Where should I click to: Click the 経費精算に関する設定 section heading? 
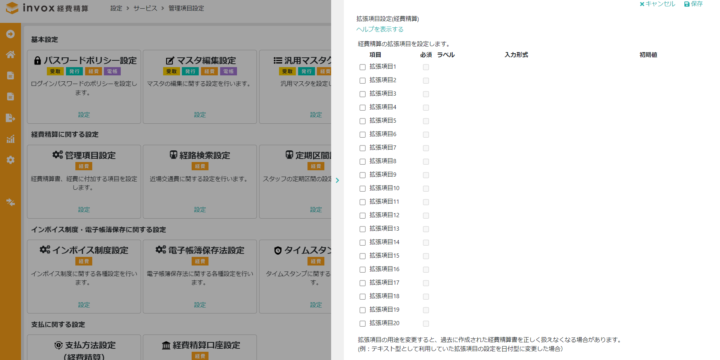point(65,135)
